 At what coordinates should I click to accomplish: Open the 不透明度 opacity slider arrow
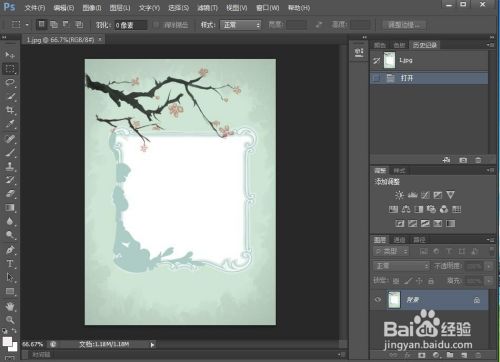(x=489, y=266)
